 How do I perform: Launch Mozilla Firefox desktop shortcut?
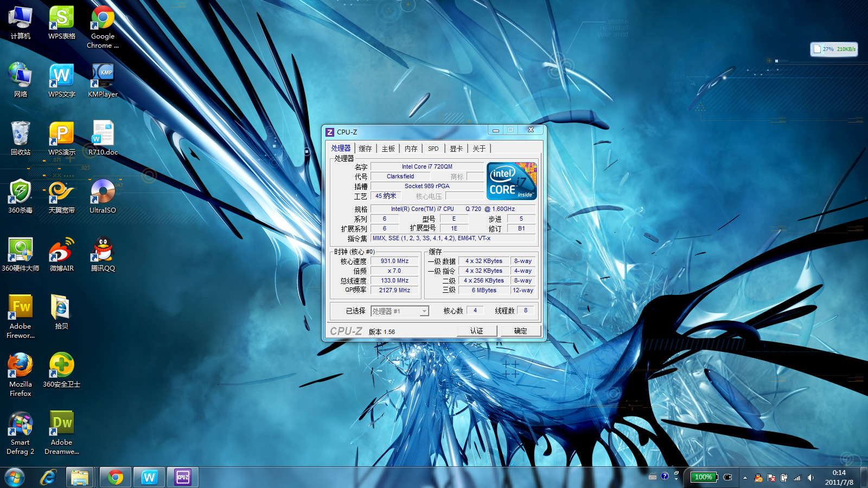click(x=21, y=374)
